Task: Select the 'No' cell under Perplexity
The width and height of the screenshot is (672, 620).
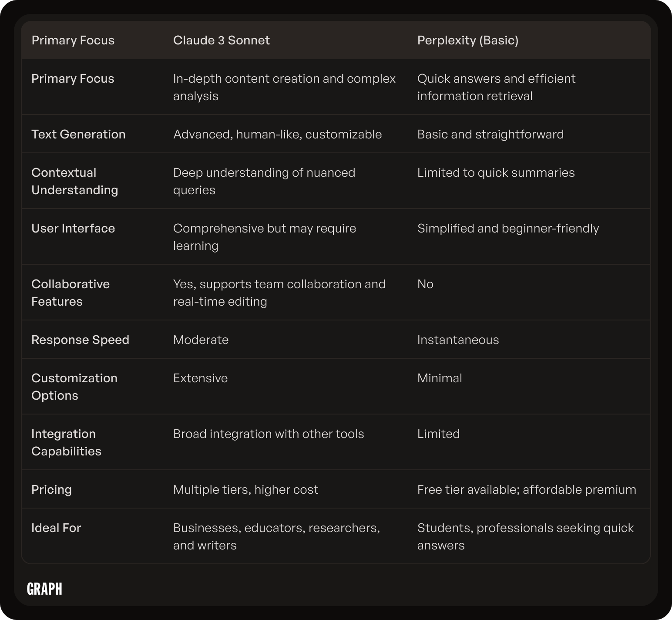Action: [x=425, y=284]
